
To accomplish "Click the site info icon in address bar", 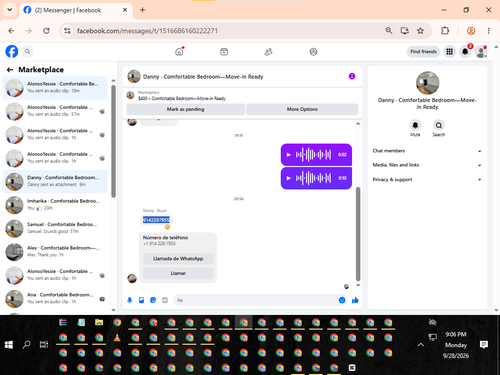I will (x=67, y=31).
